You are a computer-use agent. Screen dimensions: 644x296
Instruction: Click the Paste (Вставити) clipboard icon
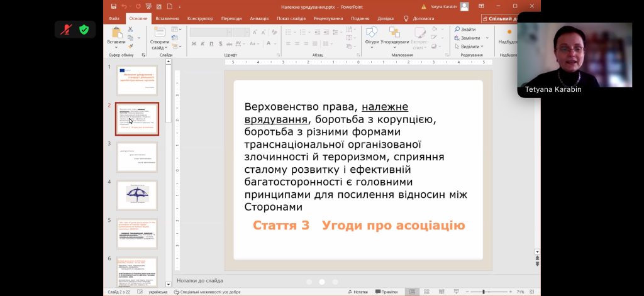pyautogui.click(x=116, y=33)
